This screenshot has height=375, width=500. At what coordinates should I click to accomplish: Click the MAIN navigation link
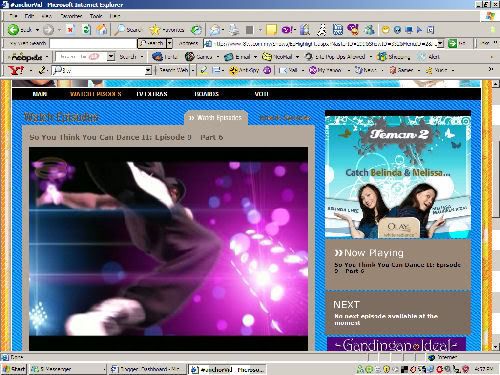point(40,94)
